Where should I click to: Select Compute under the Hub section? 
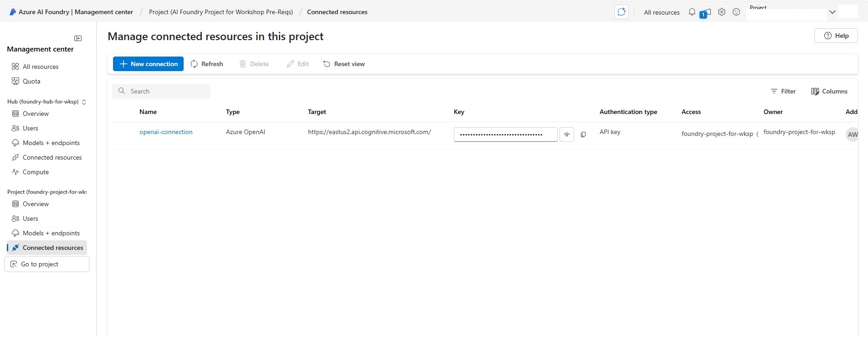36,172
